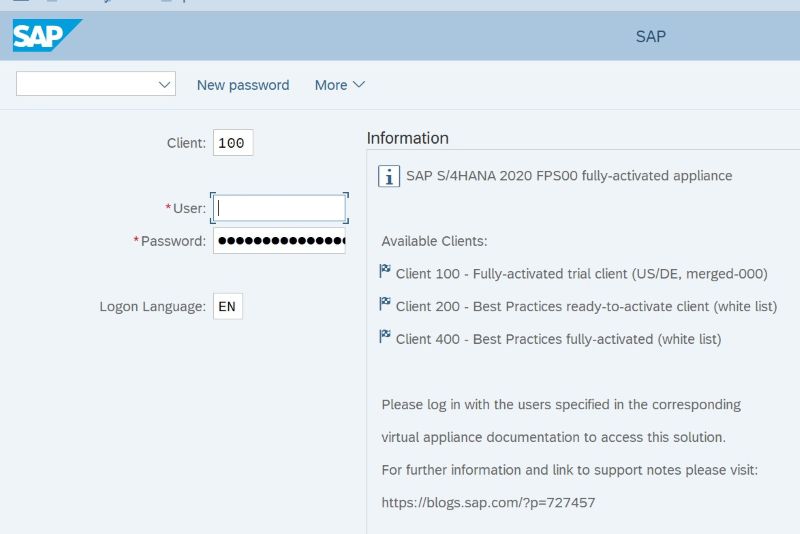
Task: Click the New password button
Action: point(243,85)
